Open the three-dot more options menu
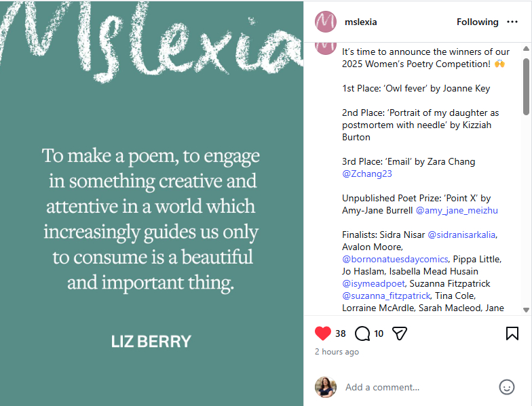532x406 pixels. (512, 22)
